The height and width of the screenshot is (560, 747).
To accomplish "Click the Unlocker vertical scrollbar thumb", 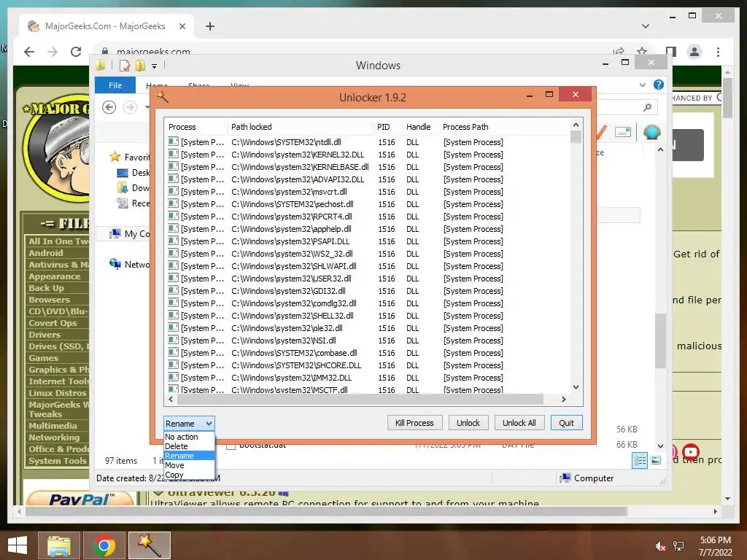I will coord(576,137).
